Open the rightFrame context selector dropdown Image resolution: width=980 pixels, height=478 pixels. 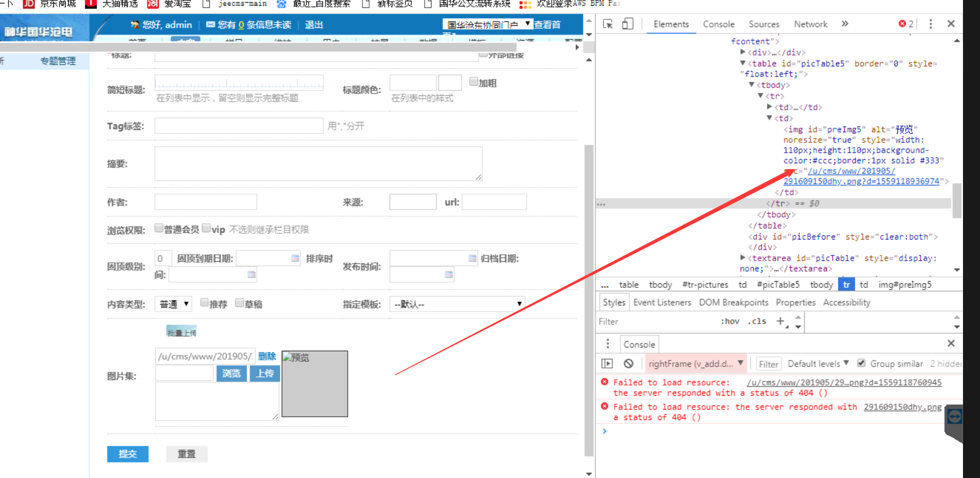pyautogui.click(x=696, y=364)
